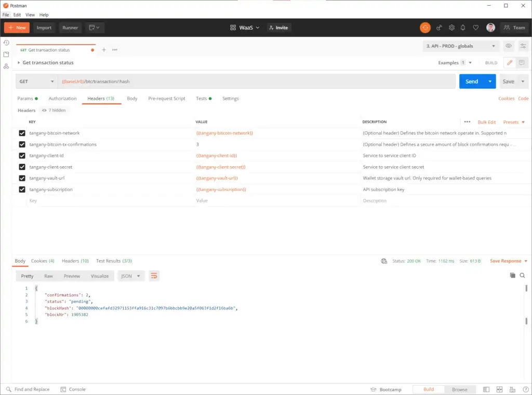Open JSON format dropdown
Screen dimensions: 532x395
click(x=130, y=276)
